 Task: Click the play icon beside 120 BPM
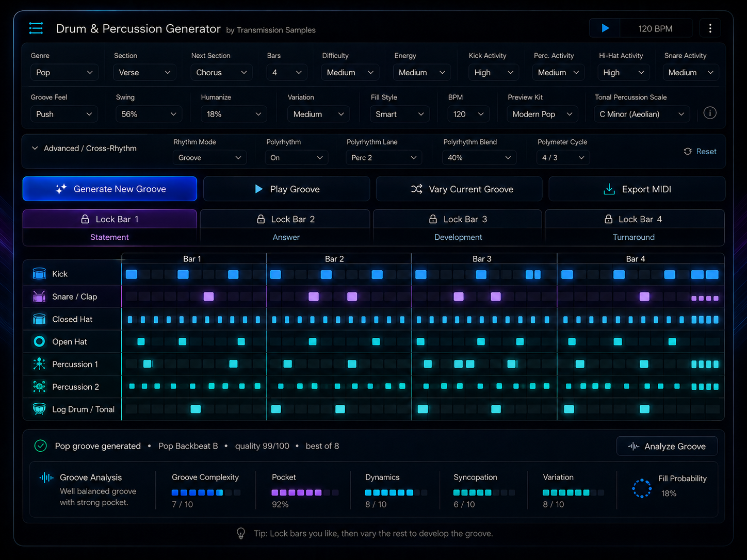[x=605, y=28]
